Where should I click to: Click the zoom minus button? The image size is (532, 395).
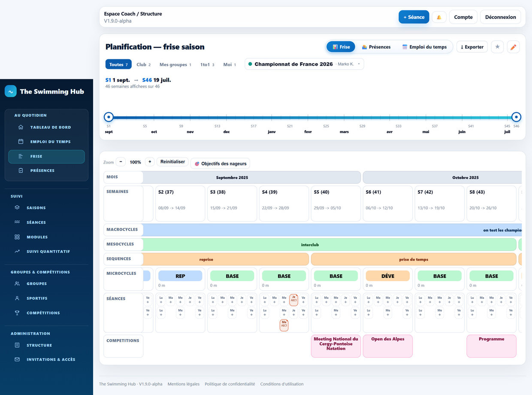(x=121, y=162)
